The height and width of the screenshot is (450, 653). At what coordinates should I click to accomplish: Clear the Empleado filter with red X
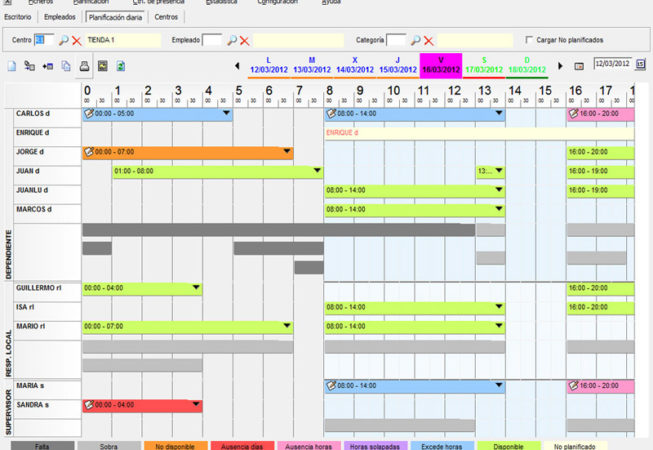pos(244,41)
